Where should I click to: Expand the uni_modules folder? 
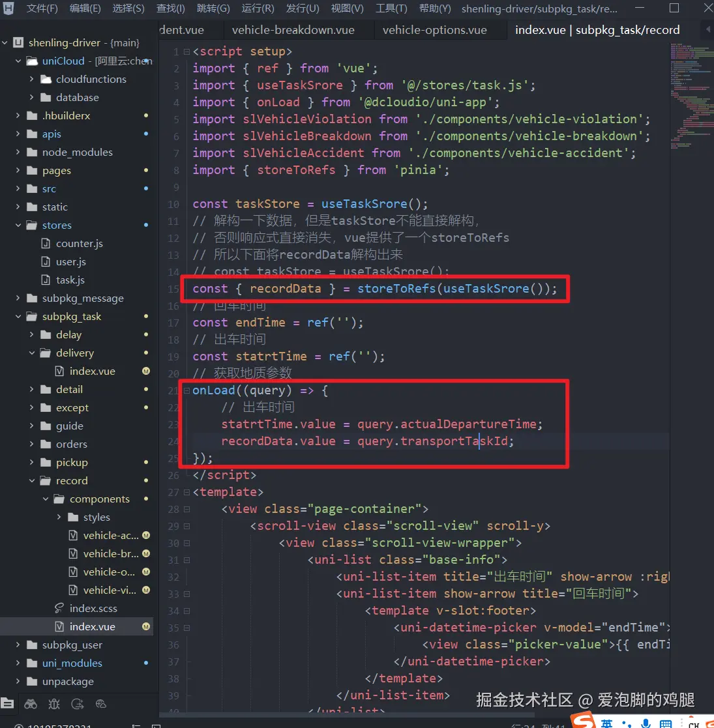(18, 663)
